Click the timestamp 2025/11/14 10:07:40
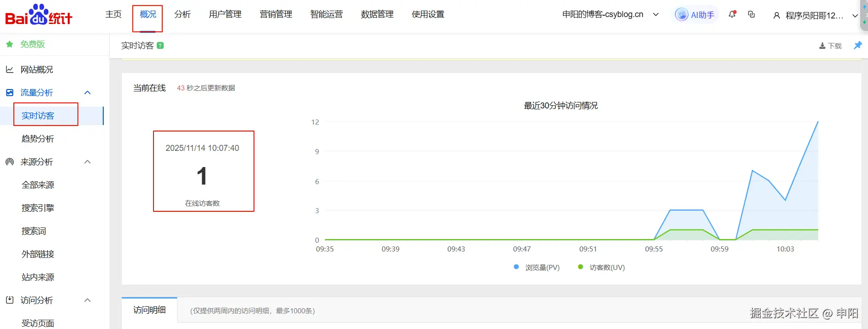This screenshot has height=329, width=868. (202, 148)
